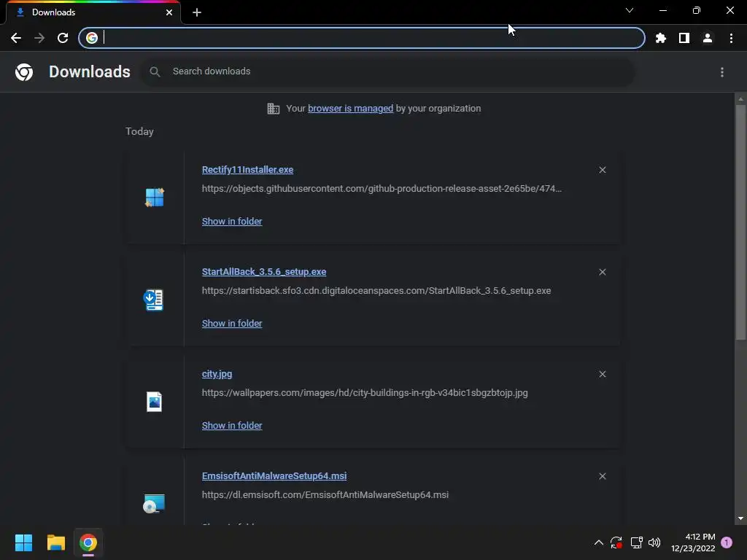Screen dimensions: 747x560
Task: Click the Rectify11Installer file icon
Action: 155,197
